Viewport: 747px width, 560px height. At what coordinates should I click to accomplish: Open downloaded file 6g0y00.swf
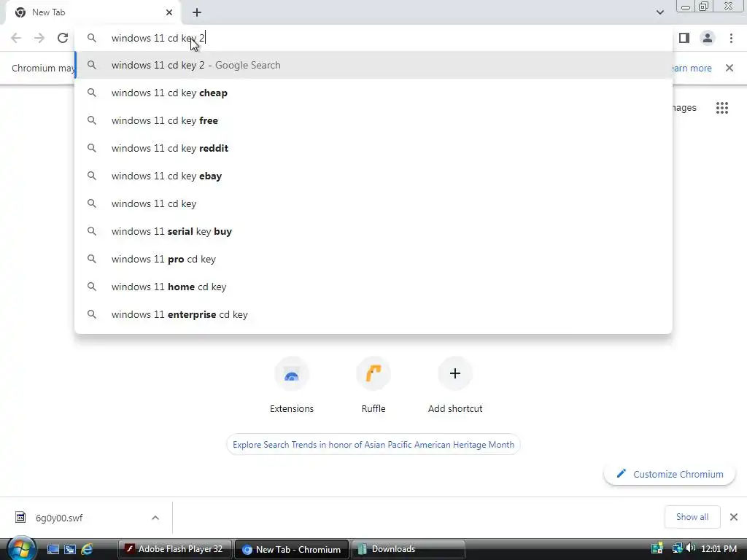(x=59, y=518)
